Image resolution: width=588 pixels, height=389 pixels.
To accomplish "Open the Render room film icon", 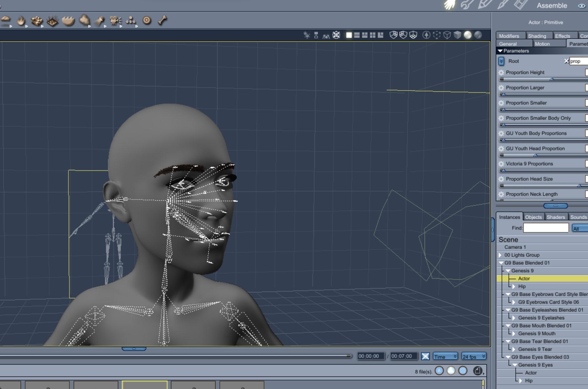I will 521,4.
